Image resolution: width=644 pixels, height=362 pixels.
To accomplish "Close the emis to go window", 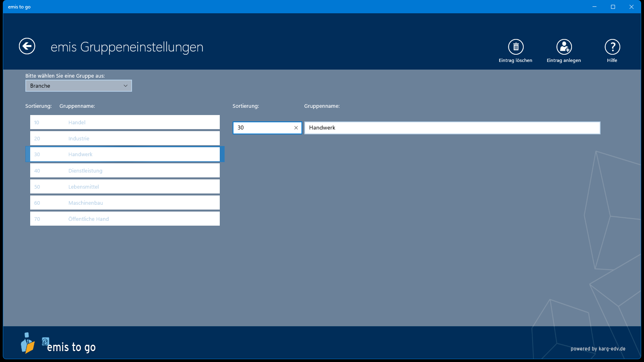I will (x=632, y=7).
